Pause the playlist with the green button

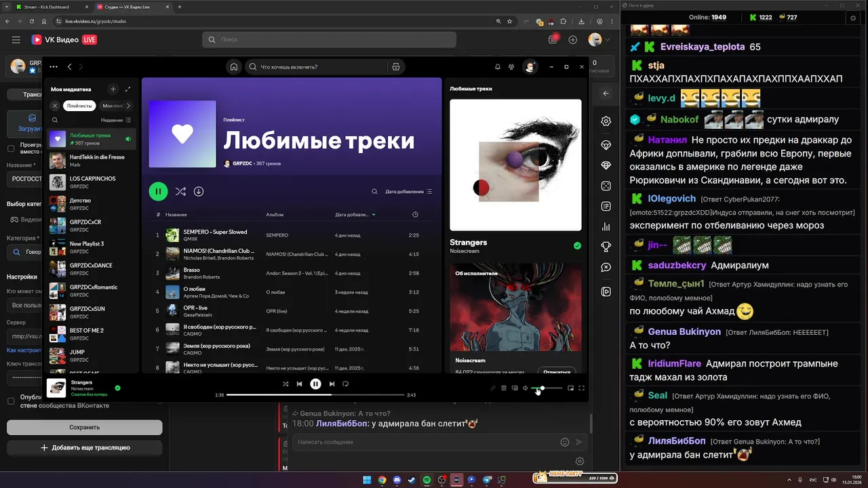pyautogui.click(x=158, y=191)
